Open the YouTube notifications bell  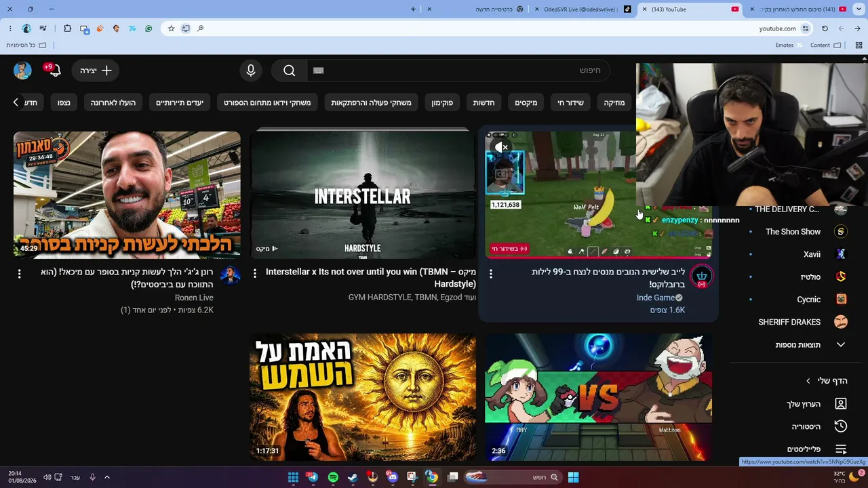pyautogui.click(x=54, y=70)
